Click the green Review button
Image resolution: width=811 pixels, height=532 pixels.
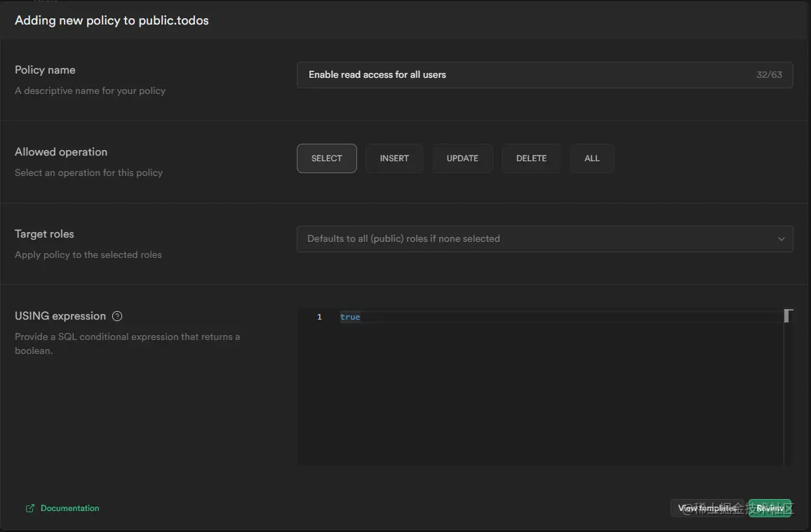coord(770,508)
